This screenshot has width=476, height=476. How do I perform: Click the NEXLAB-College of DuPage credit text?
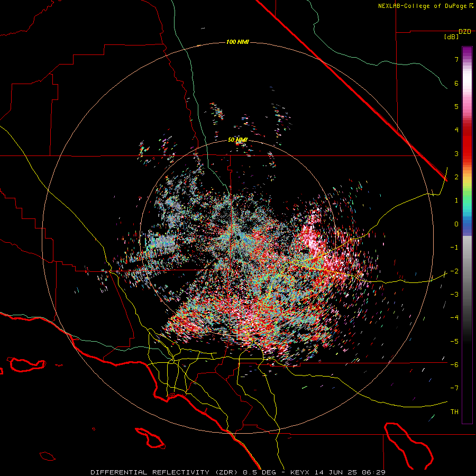[422, 6]
